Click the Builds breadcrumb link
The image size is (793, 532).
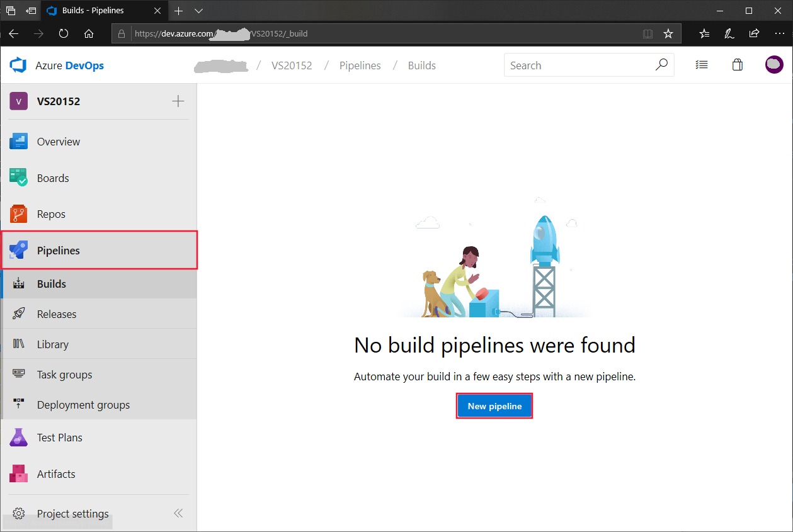click(422, 65)
